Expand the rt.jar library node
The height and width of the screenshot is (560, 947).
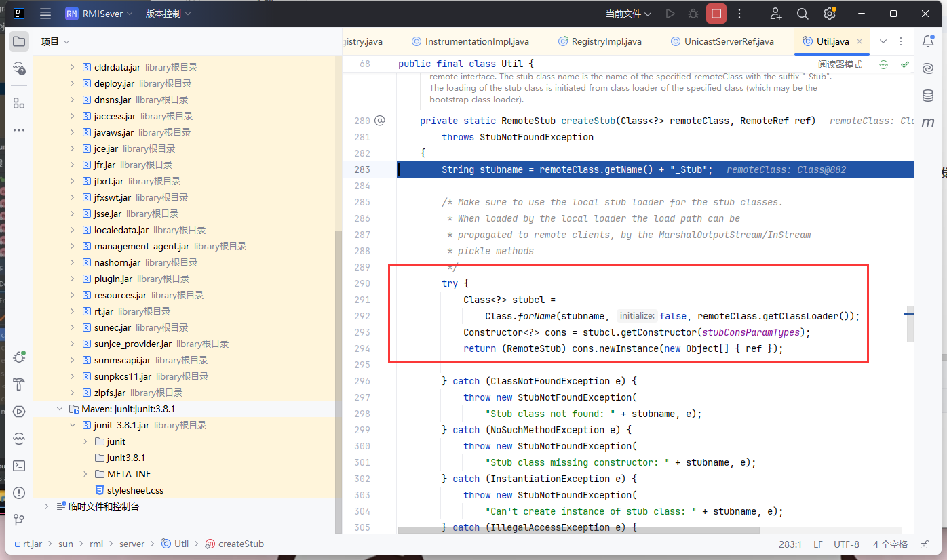coord(74,311)
